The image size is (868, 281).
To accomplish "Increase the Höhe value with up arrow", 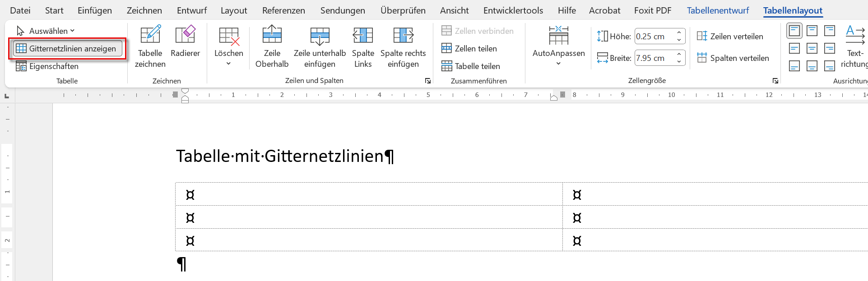I will [x=679, y=32].
